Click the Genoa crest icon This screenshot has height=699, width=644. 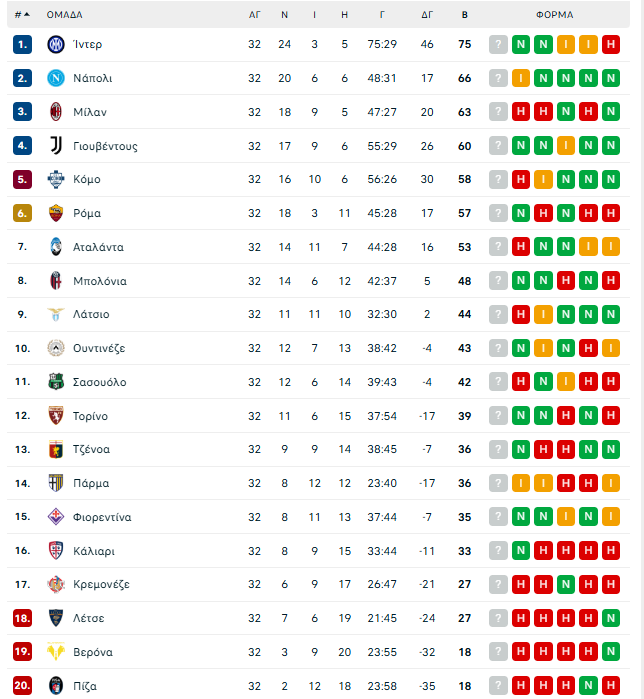pyautogui.click(x=55, y=449)
